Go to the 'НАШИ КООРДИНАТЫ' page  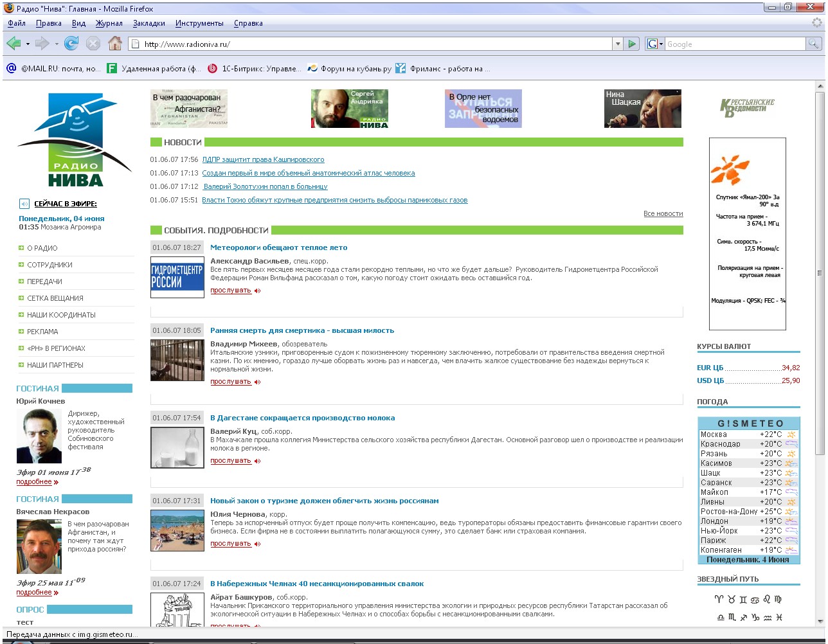[61, 315]
